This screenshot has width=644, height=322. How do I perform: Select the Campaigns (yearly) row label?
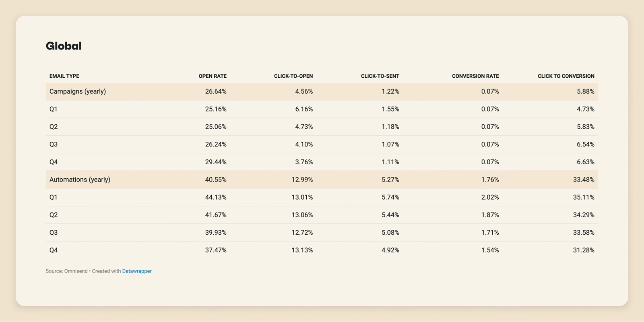click(78, 91)
